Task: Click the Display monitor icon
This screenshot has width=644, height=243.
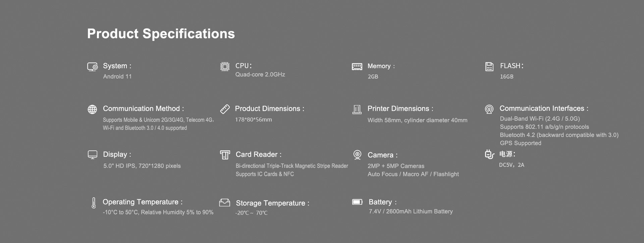Action: [x=92, y=155]
